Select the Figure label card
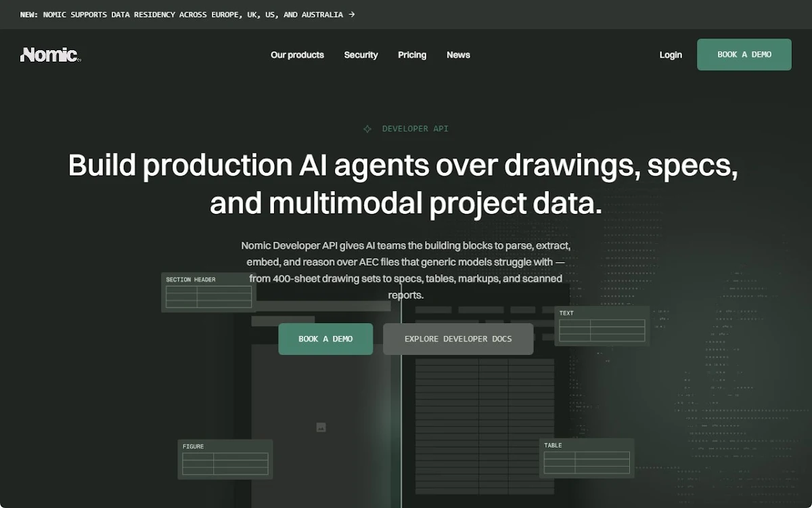 (x=225, y=459)
